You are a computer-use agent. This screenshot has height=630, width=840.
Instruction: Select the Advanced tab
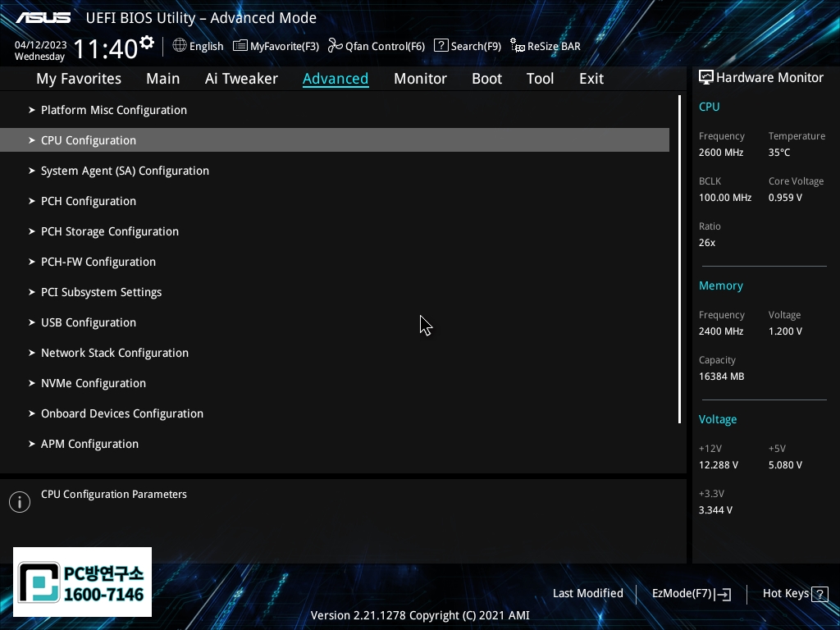[x=336, y=79]
